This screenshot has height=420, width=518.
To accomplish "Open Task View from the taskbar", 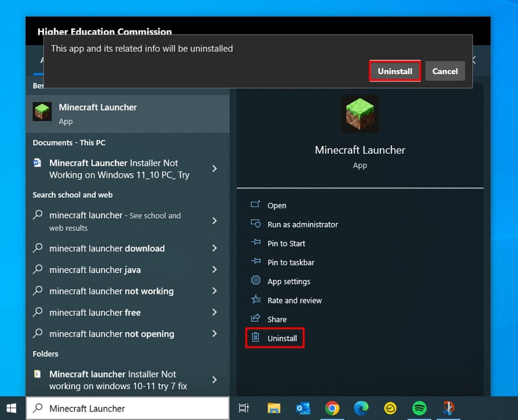I will point(244,408).
